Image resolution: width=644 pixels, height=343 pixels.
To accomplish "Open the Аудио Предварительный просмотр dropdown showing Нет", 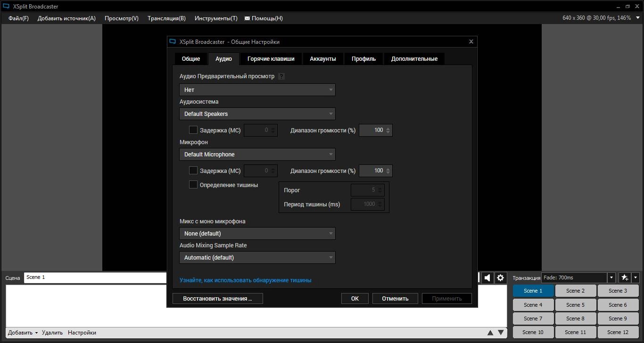I will [x=257, y=90].
